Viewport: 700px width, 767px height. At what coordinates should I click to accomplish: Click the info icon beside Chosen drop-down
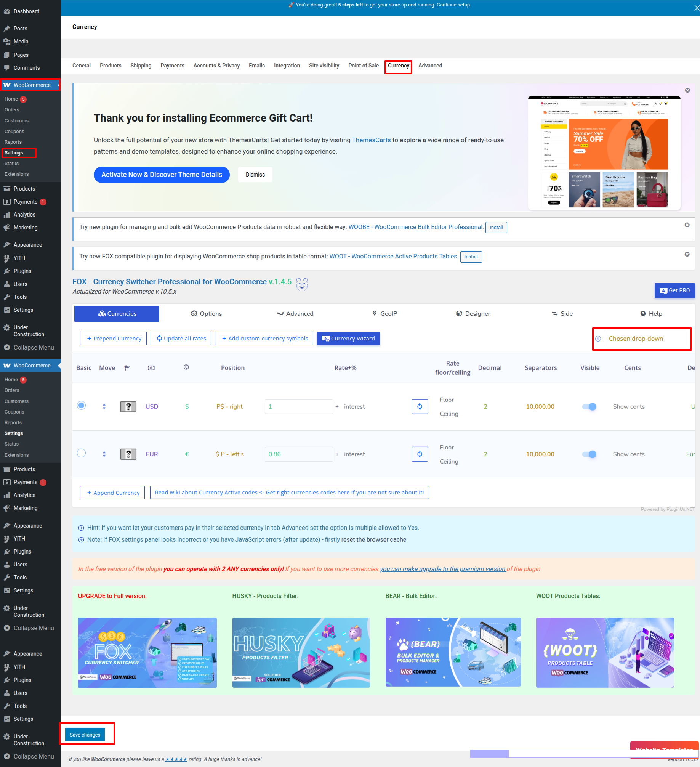coord(598,339)
